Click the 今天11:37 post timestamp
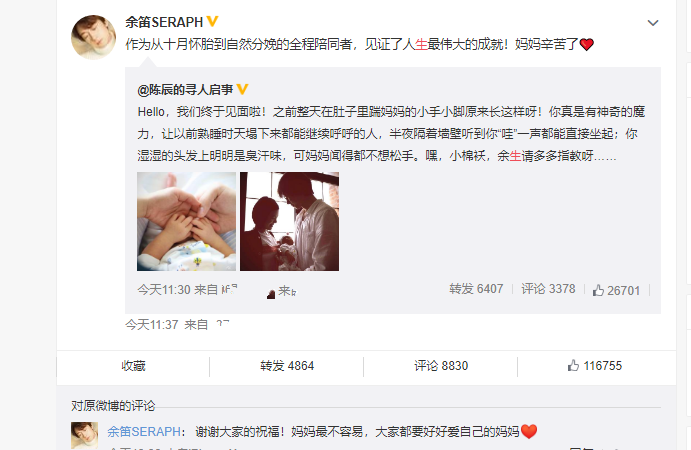 (152, 325)
